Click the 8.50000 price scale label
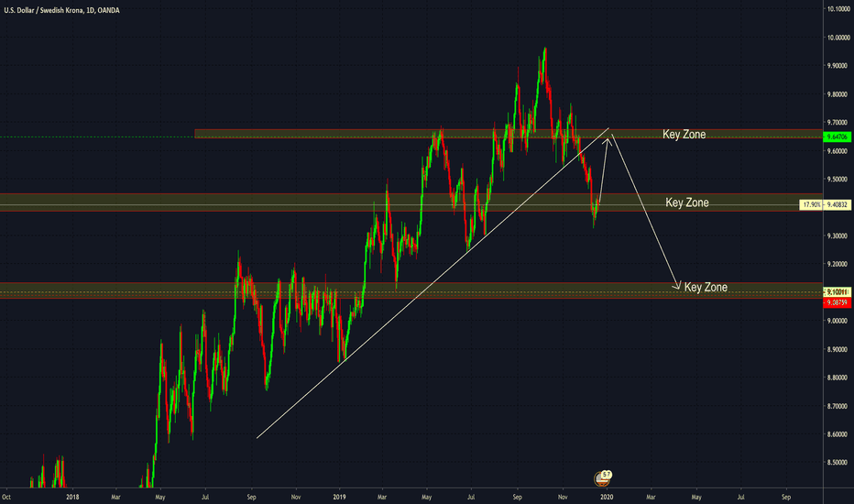The image size is (854, 504). coord(838,463)
